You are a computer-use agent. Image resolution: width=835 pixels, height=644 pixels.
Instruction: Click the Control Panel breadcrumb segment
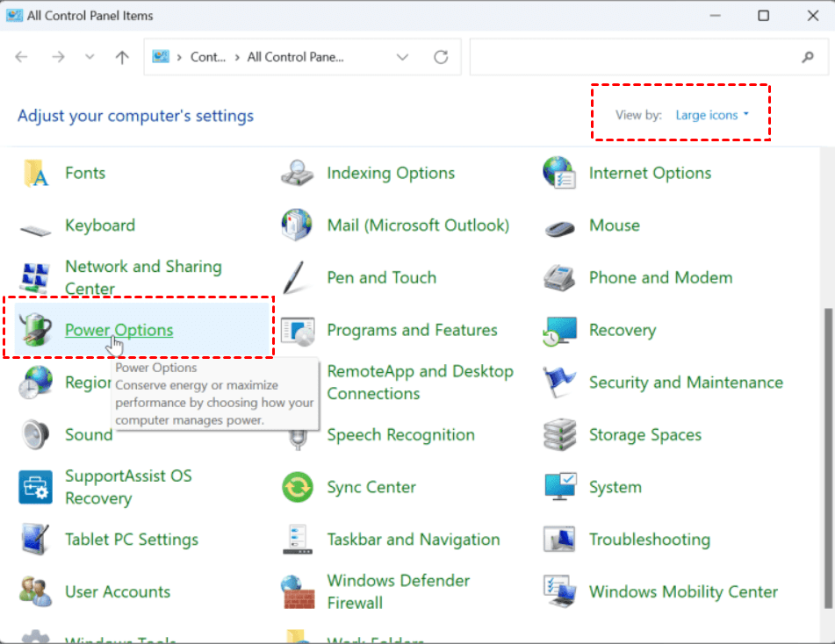[x=209, y=57]
